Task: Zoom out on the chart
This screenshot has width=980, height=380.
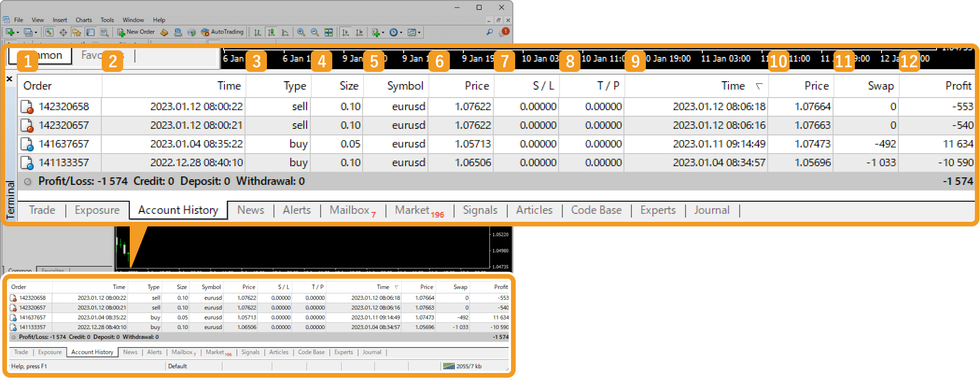Action: pos(315,32)
